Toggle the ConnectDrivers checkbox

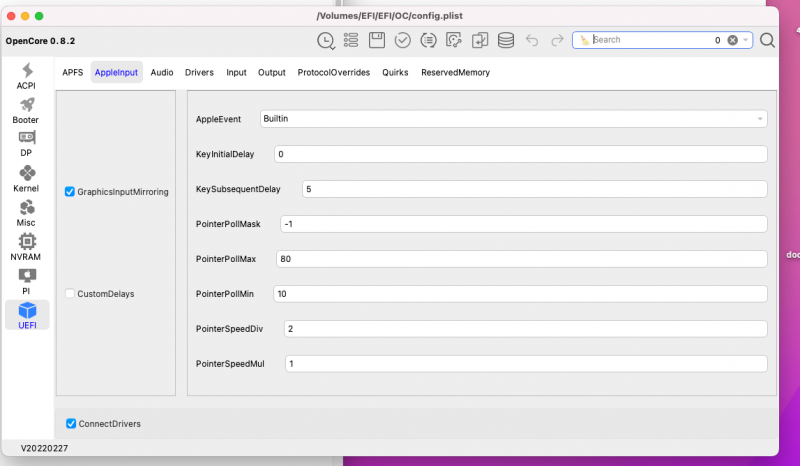pyautogui.click(x=71, y=424)
